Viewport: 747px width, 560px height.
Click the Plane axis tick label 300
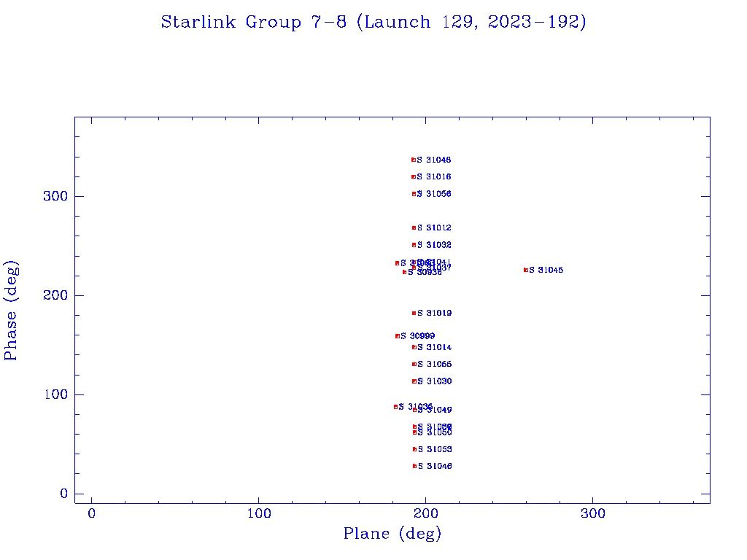click(593, 513)
